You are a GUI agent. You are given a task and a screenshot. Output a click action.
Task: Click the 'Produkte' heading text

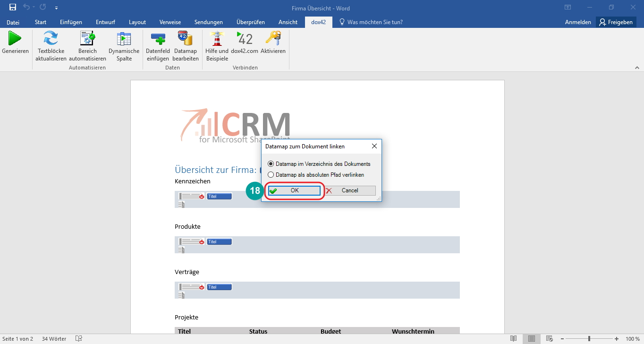tap(187, 226)
